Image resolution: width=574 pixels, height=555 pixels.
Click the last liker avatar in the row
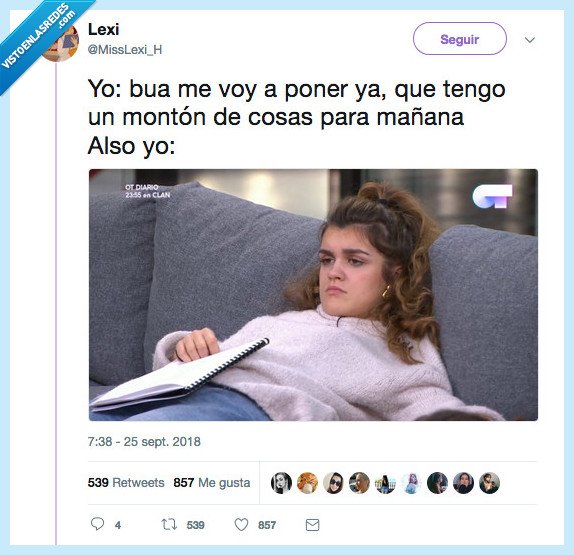click(x=489, y=483)
